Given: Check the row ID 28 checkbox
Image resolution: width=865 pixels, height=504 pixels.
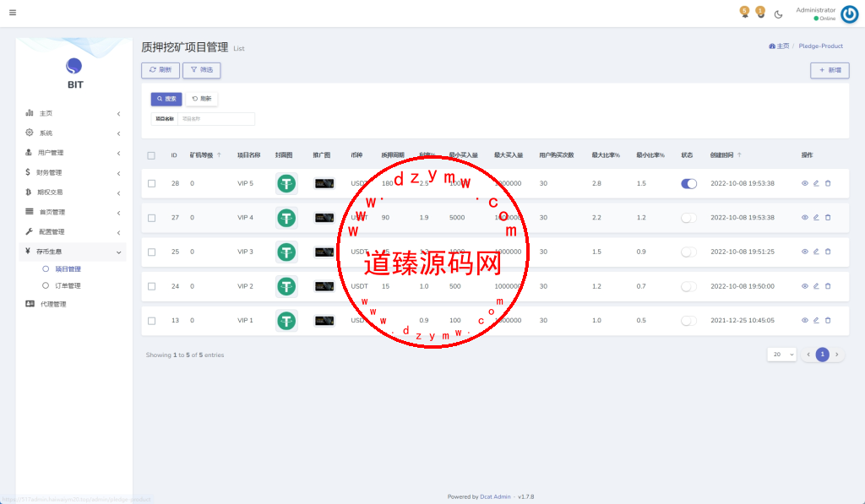Looking at the screenshot, I should [x=152, y=184].
